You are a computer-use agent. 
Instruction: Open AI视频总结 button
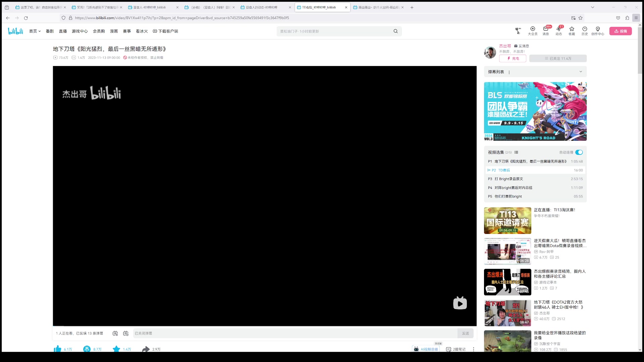426,349
